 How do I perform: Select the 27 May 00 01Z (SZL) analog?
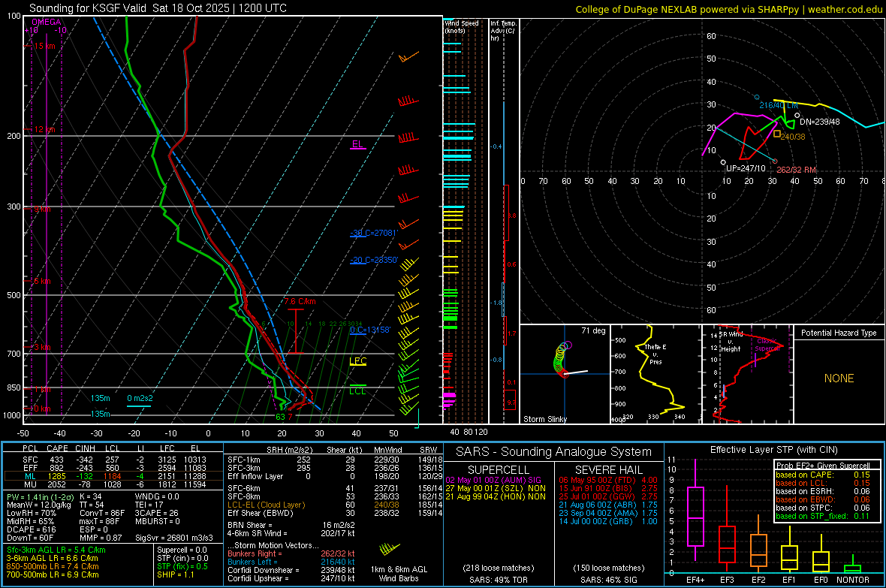click(496, 488)
